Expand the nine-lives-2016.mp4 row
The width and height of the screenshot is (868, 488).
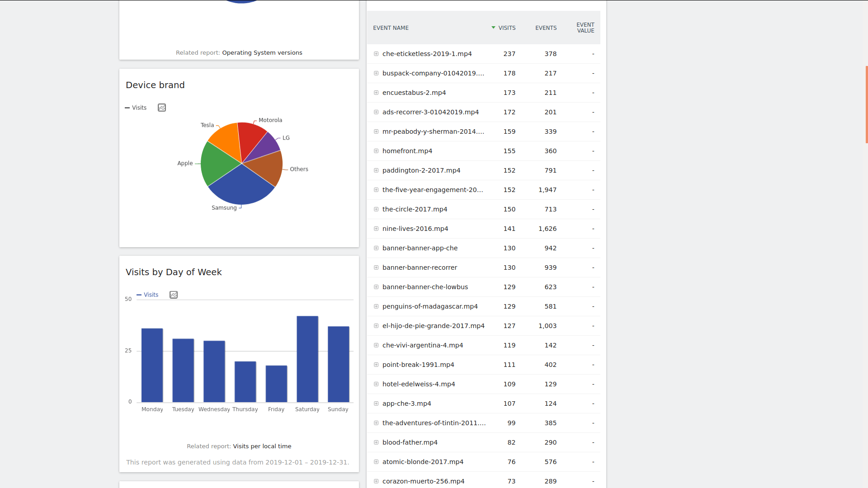(x=376, y=229)
